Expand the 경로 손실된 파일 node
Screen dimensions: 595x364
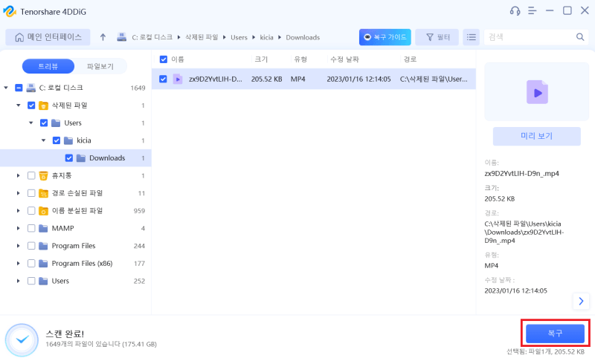pos(18,193)
